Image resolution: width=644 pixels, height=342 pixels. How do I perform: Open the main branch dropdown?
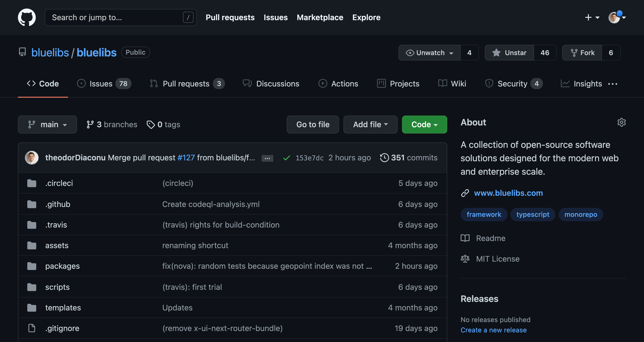(x=47, y=125)
